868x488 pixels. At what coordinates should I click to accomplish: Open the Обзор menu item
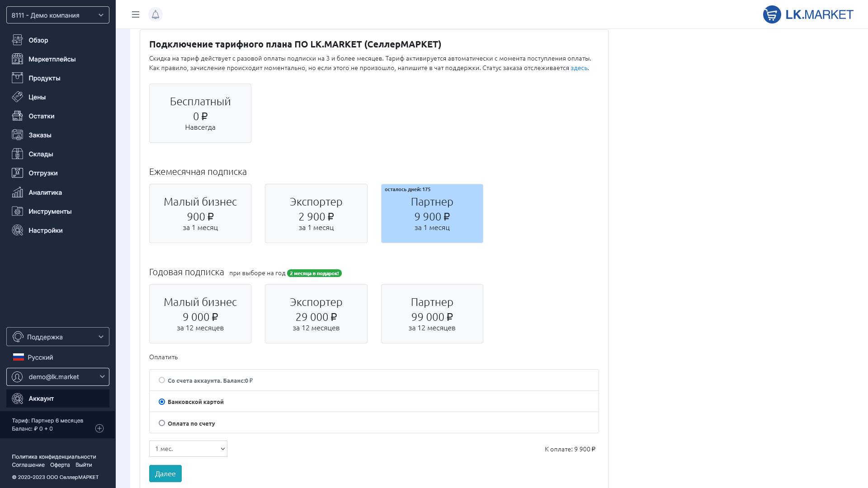38,40
